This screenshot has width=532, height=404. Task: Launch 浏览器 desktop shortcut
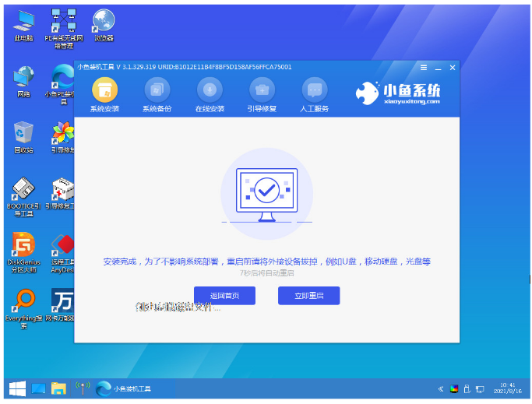tap(104, 26)
